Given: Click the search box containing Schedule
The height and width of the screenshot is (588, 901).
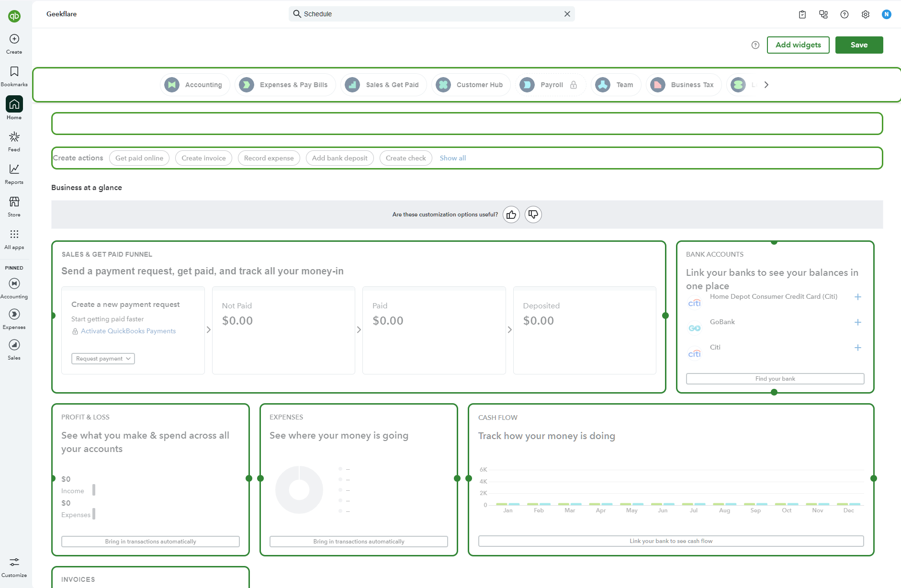Looking at the screenshot, I should 432,14.
